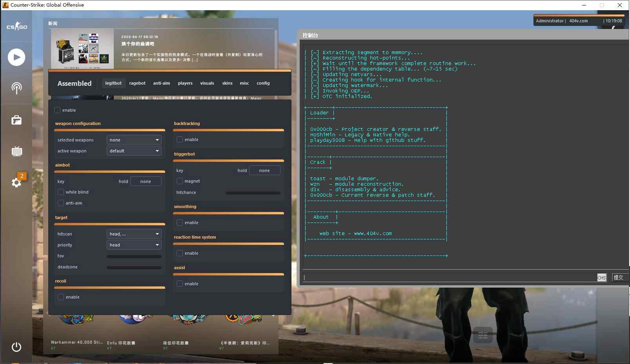Click the 404v.com watermark text

click(579, 21)
